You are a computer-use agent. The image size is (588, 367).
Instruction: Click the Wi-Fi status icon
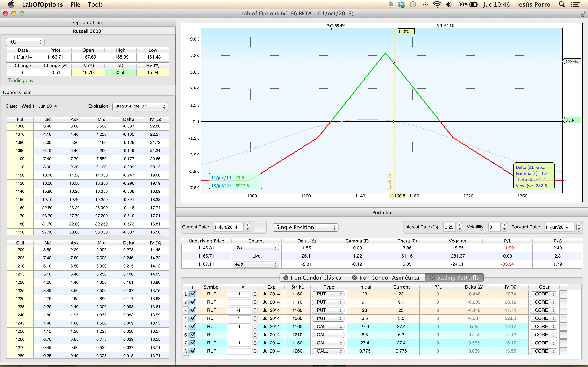pos(437,4)
